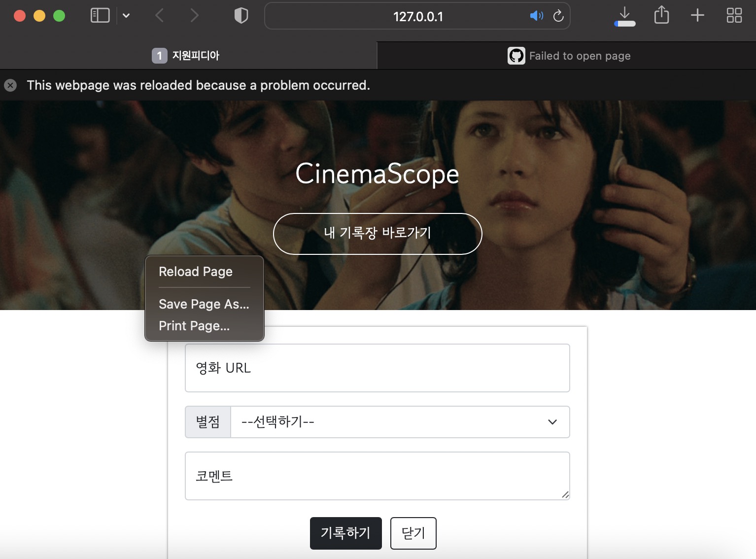Open the privacy report shield icon
The width and height of the screenshot is (756, 559).
[x=241, y=16]
